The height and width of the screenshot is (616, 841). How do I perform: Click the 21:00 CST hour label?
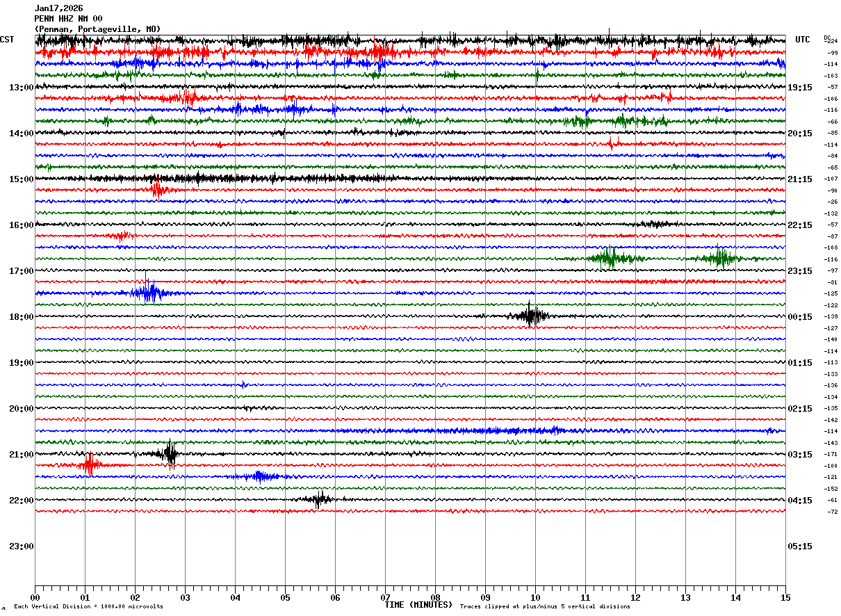(21, 455)
